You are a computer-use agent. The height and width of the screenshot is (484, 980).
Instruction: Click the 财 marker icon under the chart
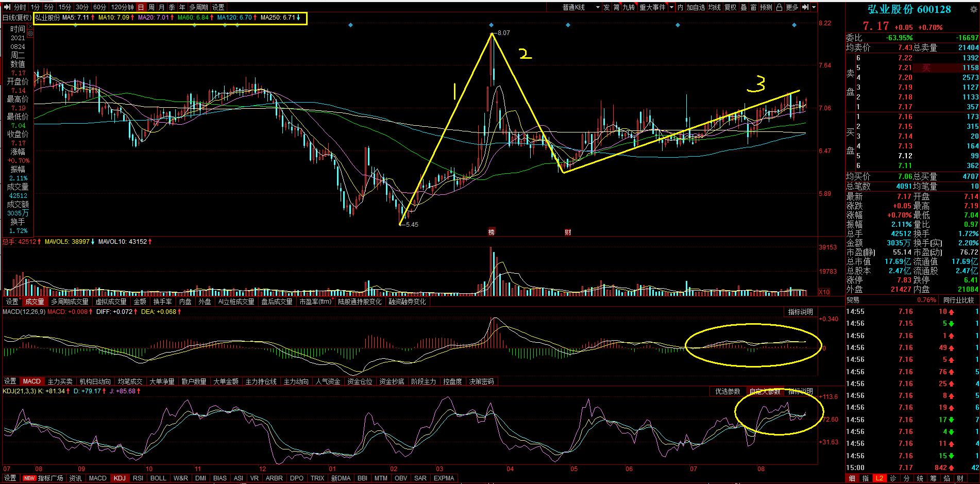568,232
